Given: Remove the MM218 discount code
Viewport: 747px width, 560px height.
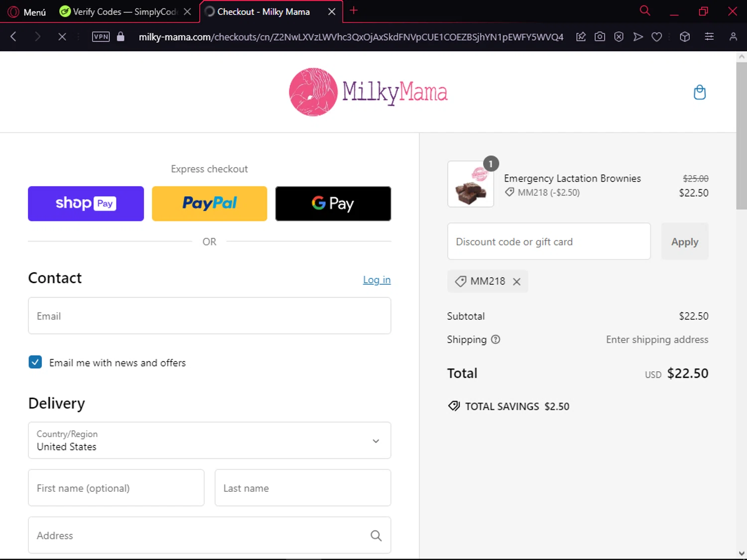Looking at the screenshot, I should (517, 281).
